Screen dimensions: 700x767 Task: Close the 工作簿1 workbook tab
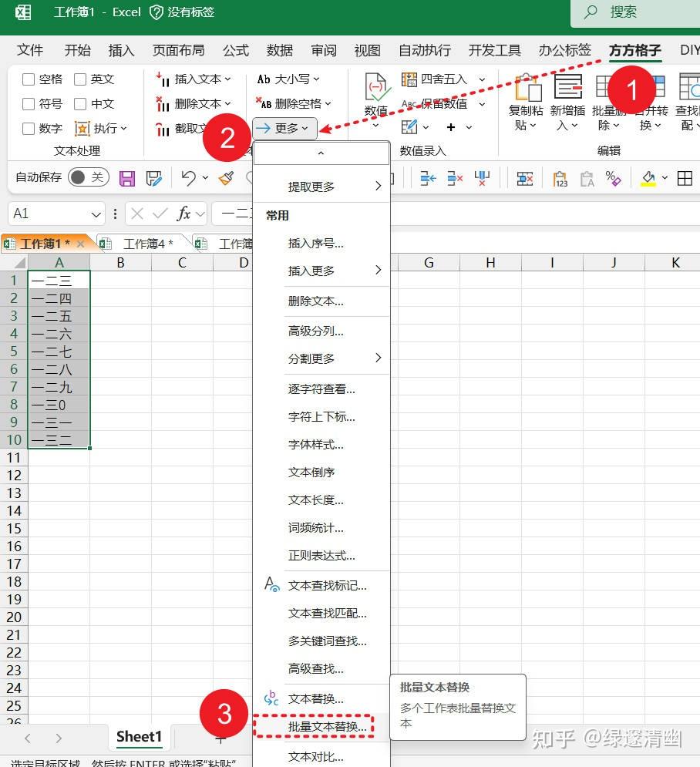81,244
